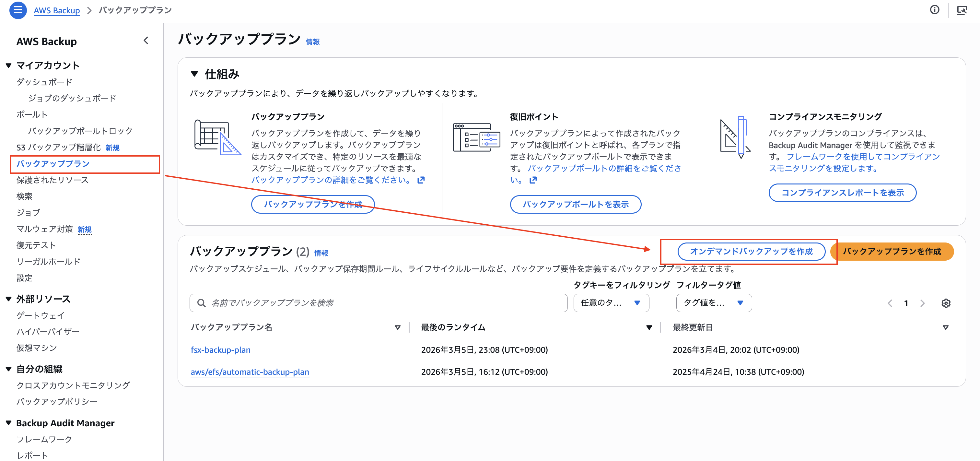Click the next page arrow in pagination
980x461 pixels.
pos(922,303)
